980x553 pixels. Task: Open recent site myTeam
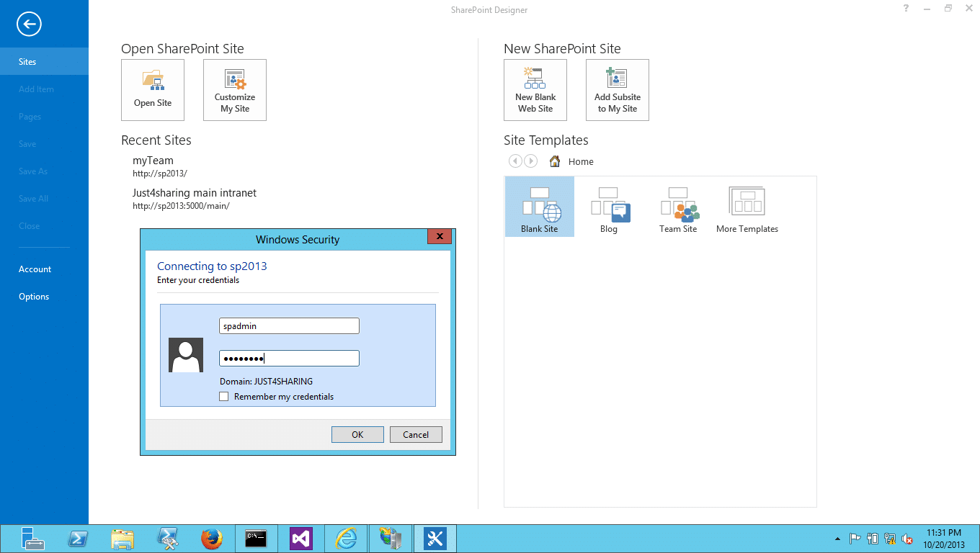point(153,161)
